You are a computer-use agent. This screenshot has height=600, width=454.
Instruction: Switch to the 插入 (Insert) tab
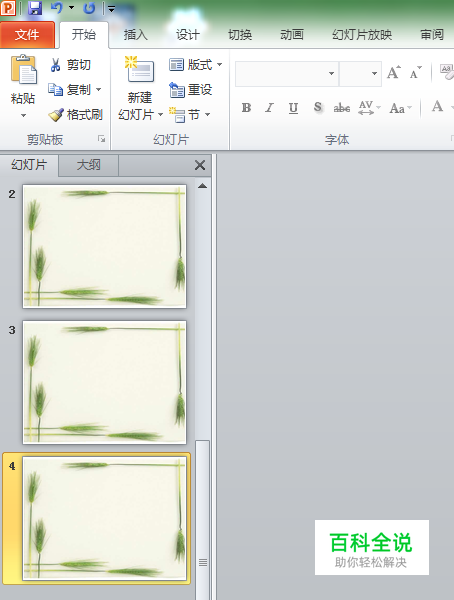pyautogui.click(x=136, y=35)
